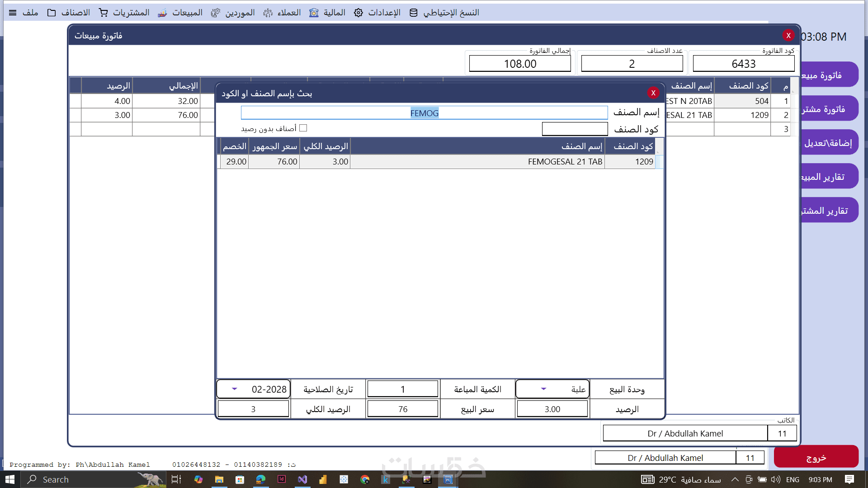The width and height of the screenshot is (868, 488).
Task: Close the item search dialog
Action: click(x=653, y=93)
